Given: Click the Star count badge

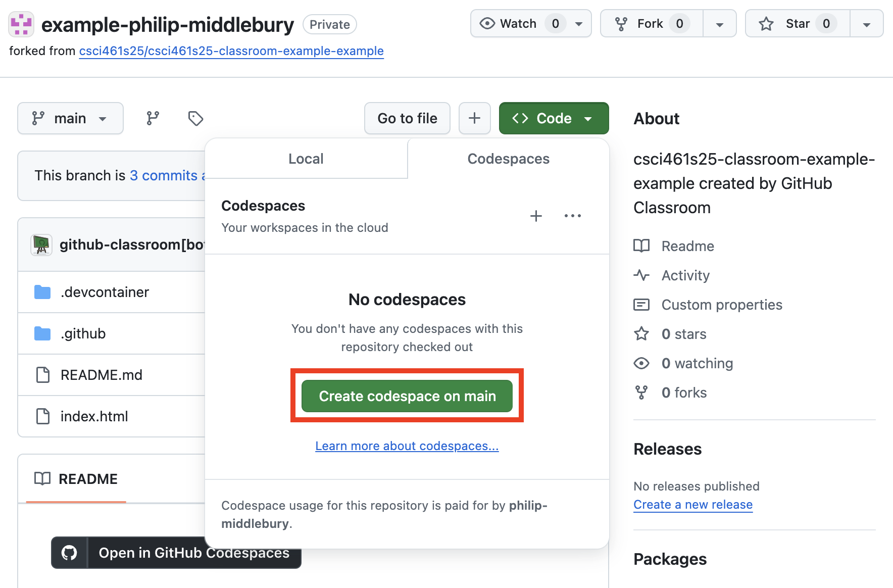Looking at the screenshot, I should click(x=826, y=24).
